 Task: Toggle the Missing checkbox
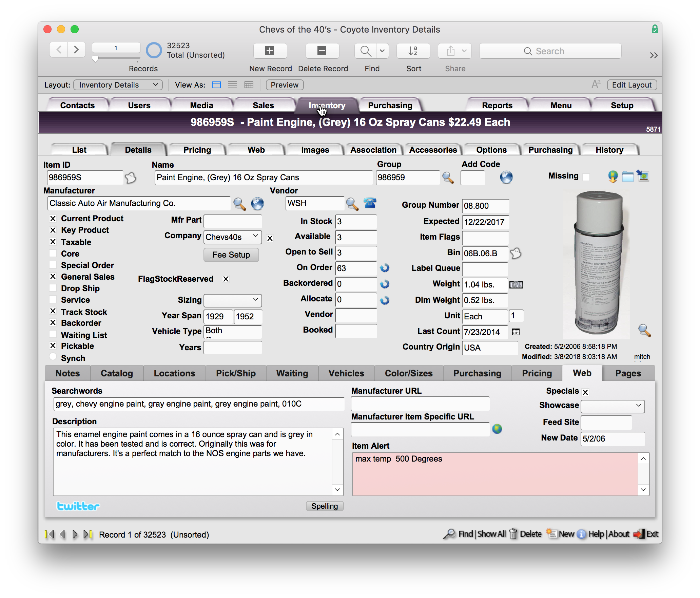click(586, 176)
